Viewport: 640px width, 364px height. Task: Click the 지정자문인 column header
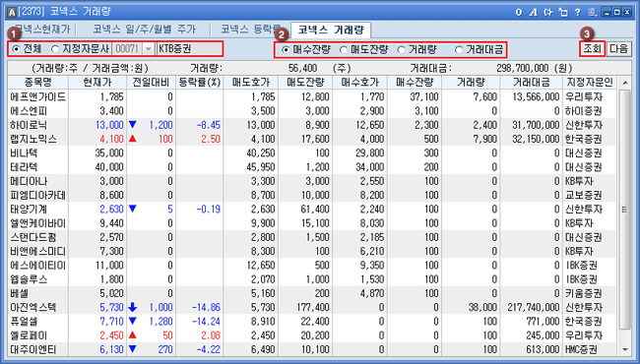(x=590, y=83)
